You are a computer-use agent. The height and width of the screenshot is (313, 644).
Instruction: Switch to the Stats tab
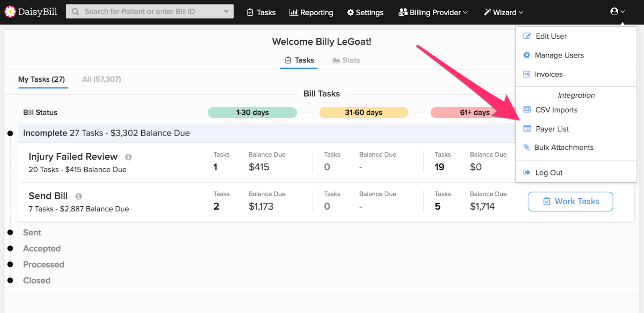pos(346,60)
